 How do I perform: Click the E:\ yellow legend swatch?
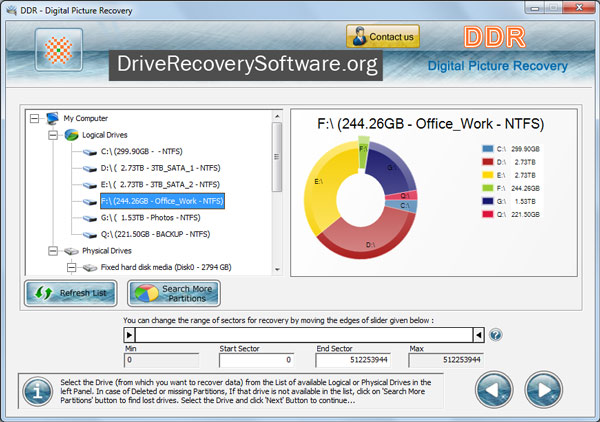tap(488, 175)
